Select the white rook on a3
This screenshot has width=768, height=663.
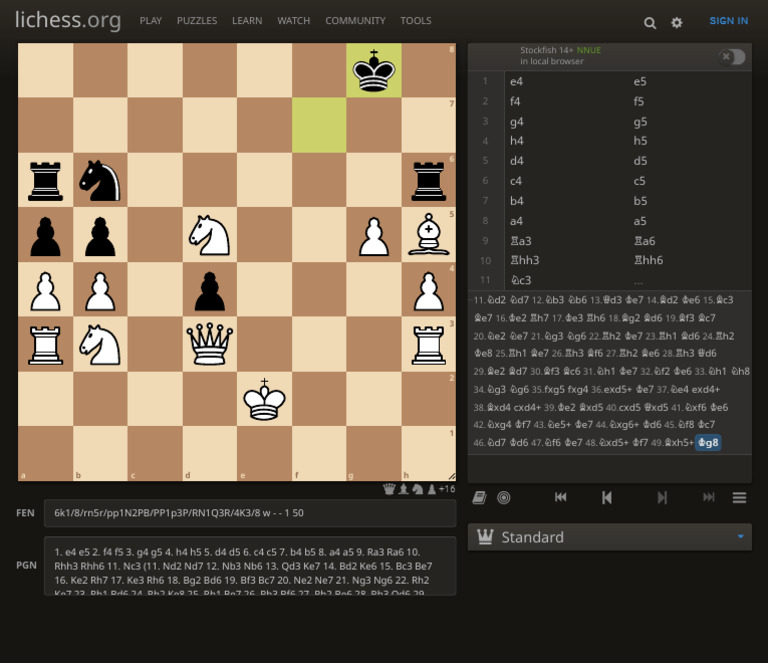45,344
